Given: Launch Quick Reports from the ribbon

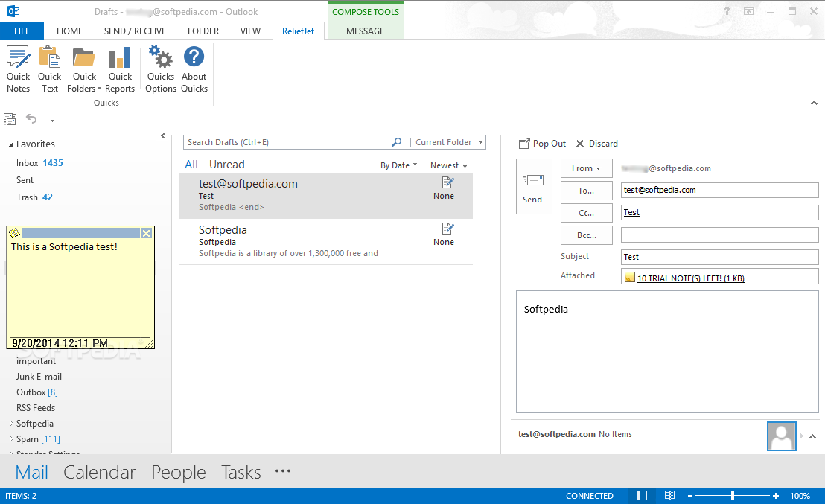Looking at the screenshot, I should (x=120, y=69).
